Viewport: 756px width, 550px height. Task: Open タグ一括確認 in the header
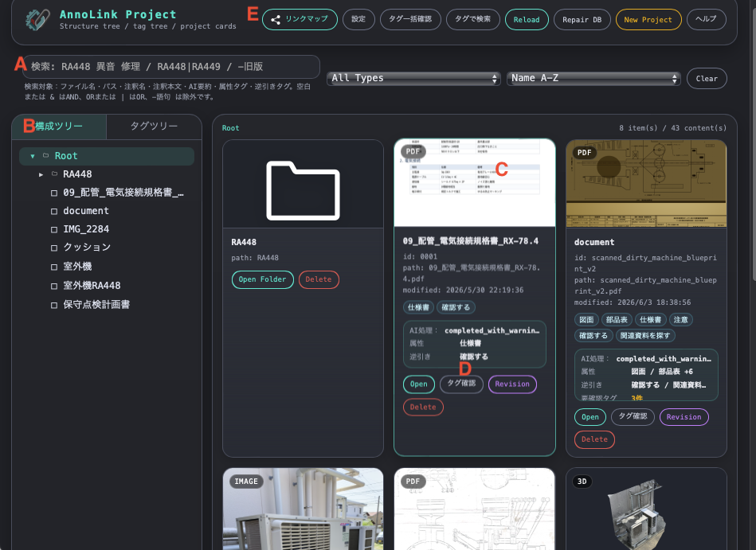coord(410,19)
